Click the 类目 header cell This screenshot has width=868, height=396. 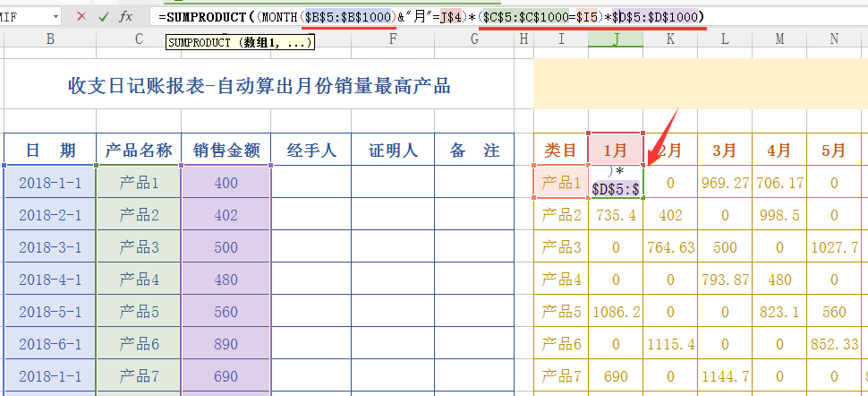point(561,150)
